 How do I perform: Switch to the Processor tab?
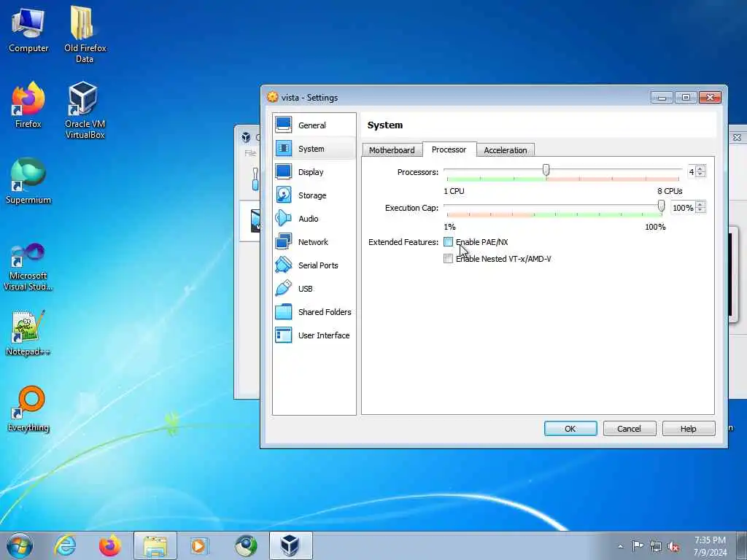(x=449, y=149)
